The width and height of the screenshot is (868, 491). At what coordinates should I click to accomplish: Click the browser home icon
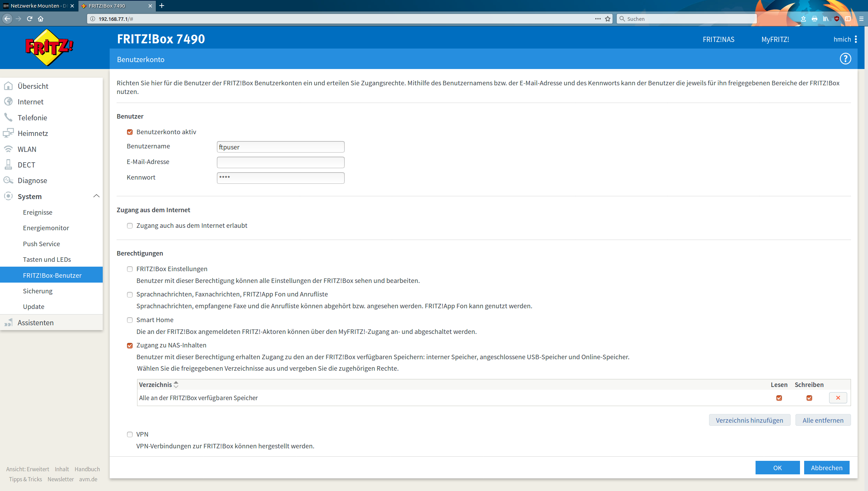click(41, 19)
